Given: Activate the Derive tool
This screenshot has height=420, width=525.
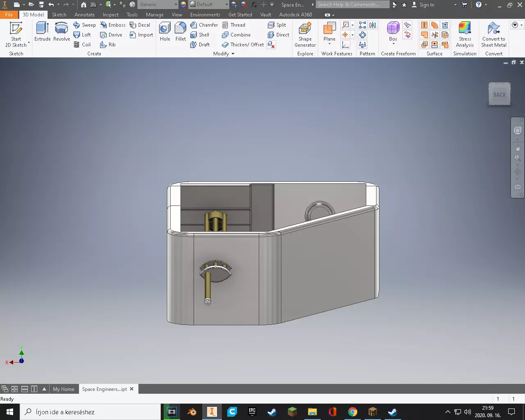Looking at the screenshot, I should pos(111,35).
